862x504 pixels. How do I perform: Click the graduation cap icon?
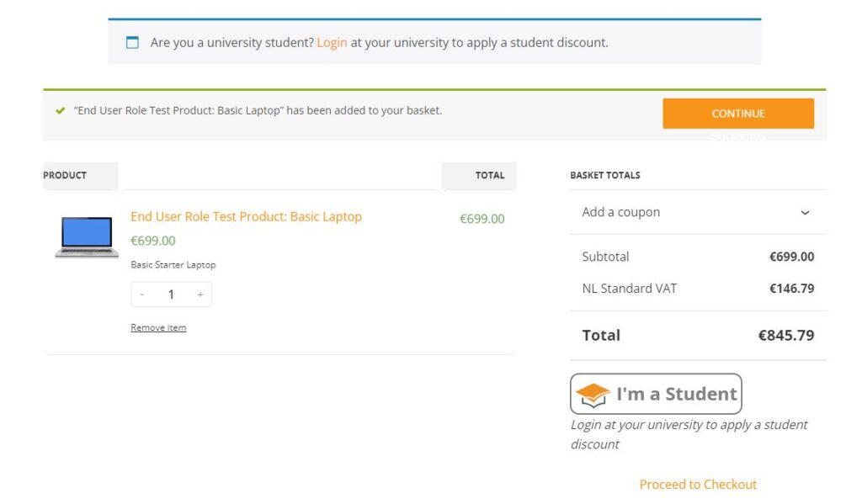coord(593,394)
